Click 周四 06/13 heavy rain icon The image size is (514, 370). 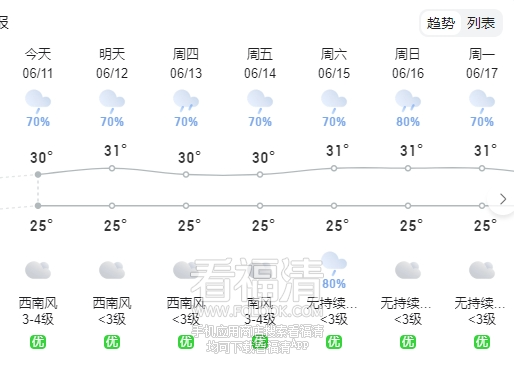[186, 101]
